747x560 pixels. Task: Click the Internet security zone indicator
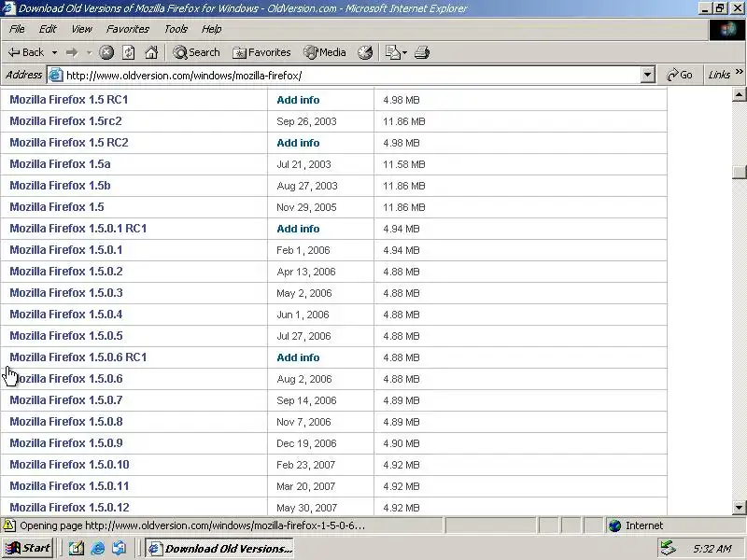[636, 525]
